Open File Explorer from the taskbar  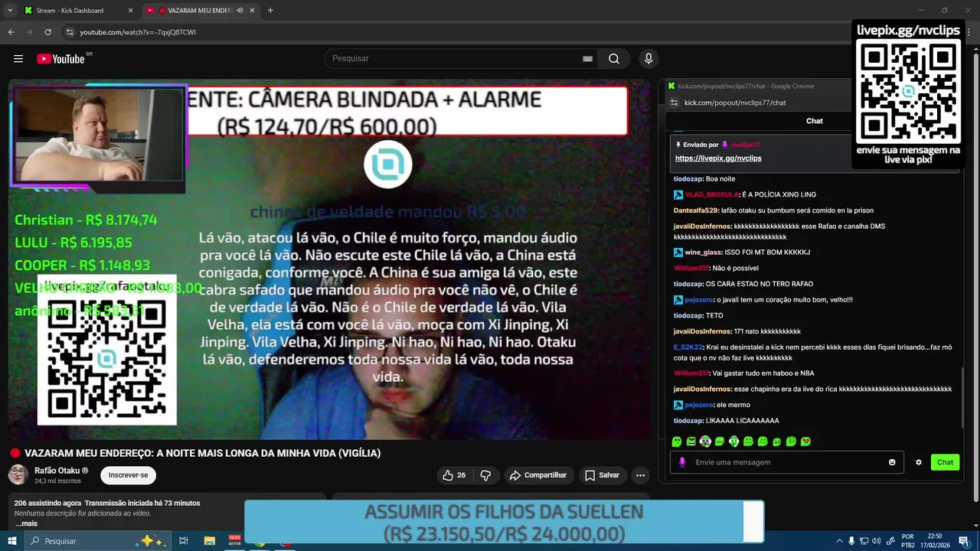pyautogui.click(x=210, y=541)
